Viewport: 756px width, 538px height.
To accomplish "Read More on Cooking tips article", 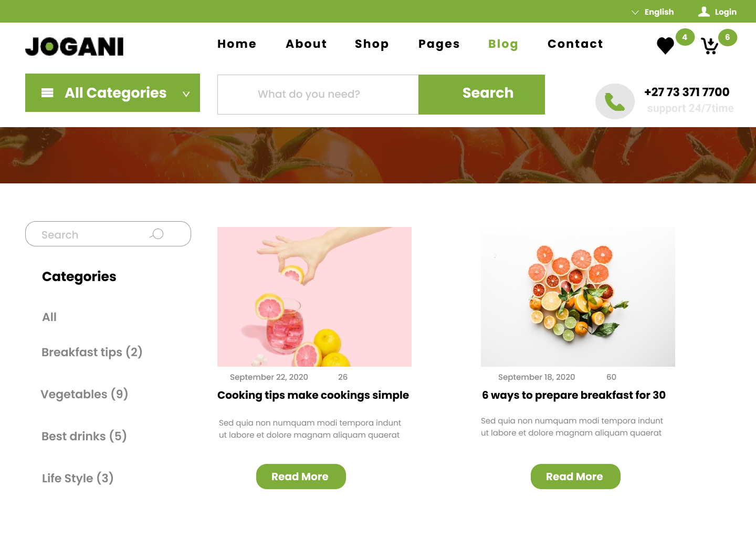I will pos(301,477).
